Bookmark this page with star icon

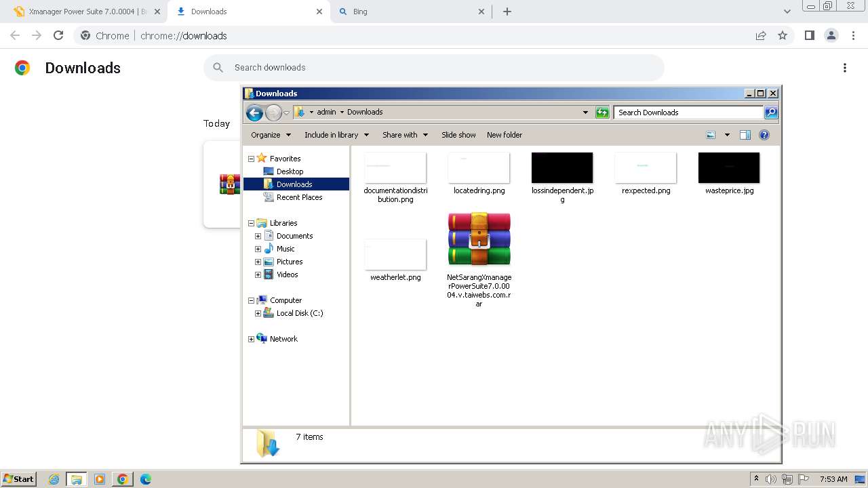pos(783,35)
